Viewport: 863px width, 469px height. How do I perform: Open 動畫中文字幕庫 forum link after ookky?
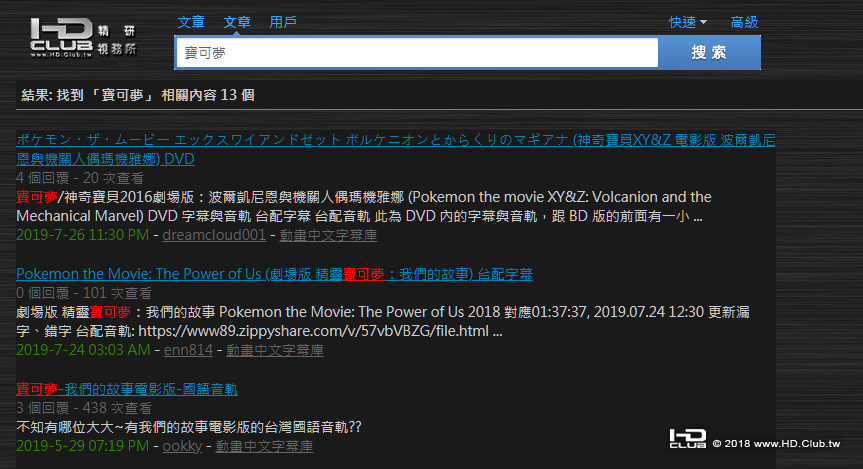point(264,446)
